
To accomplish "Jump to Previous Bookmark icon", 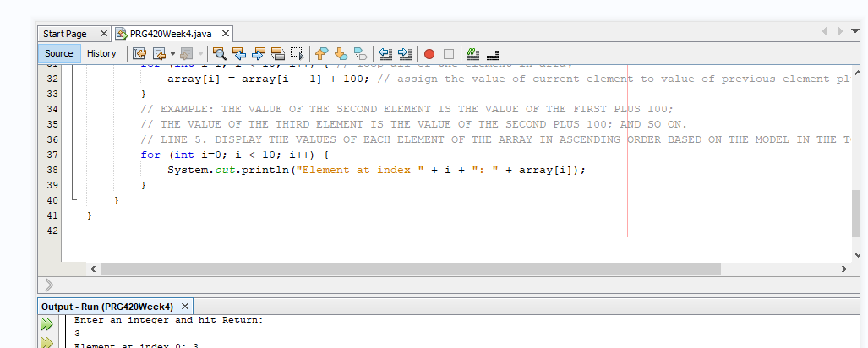I will point(322,54).
